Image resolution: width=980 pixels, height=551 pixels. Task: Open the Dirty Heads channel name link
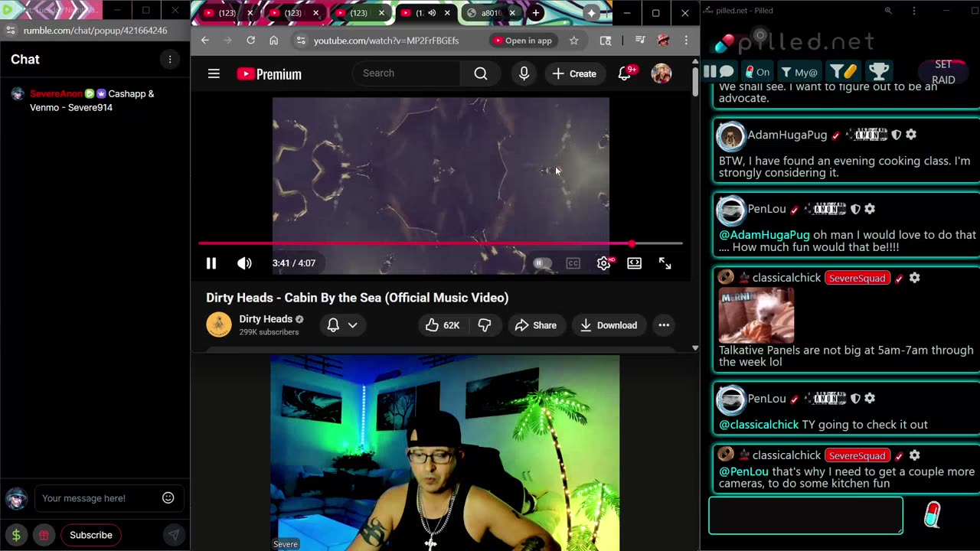266,319
